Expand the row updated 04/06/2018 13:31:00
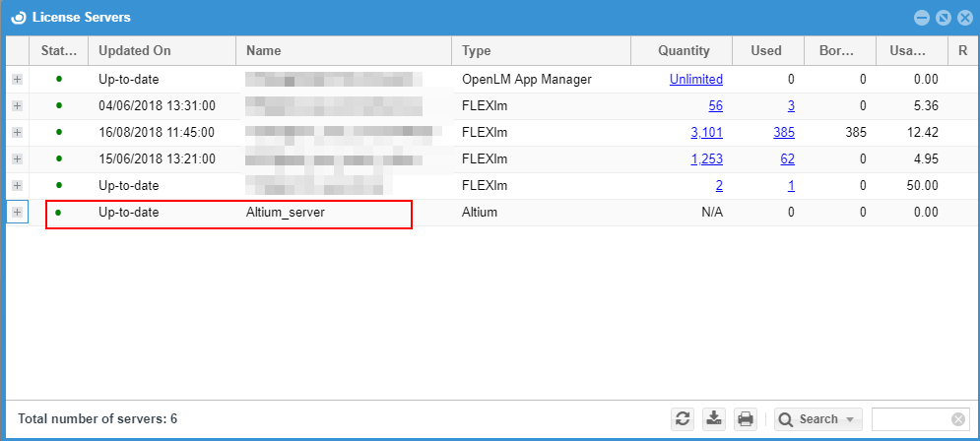Screen dimensions: 980x441 pyautogui.click(x=18, y=105)
